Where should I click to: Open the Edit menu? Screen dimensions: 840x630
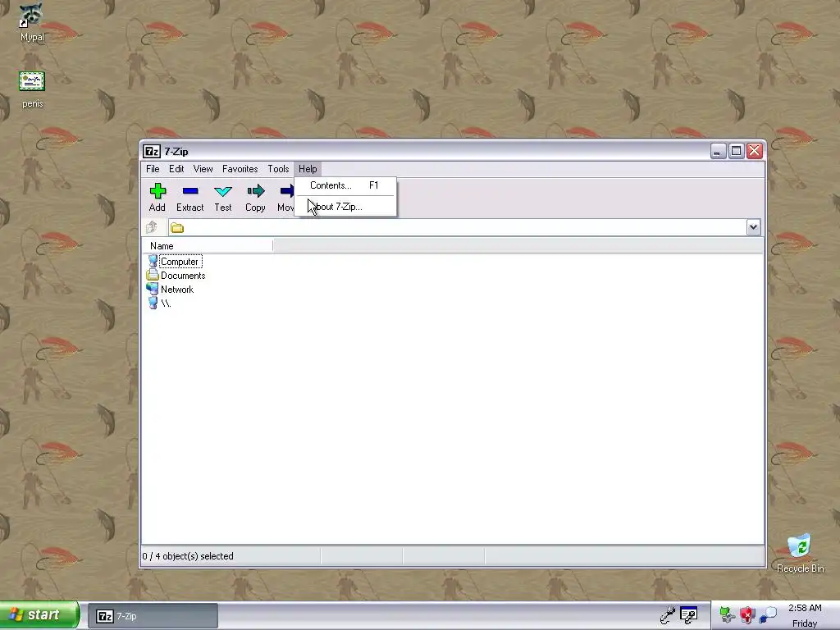(x=176, y=169)
